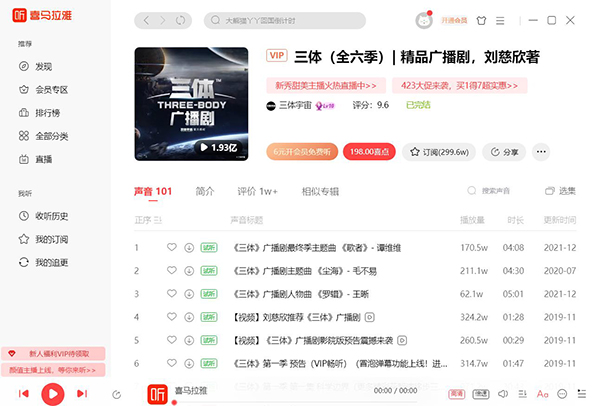Download track 6 第一季预告
This screenshot has height=406, width=600.
(189, 364)
